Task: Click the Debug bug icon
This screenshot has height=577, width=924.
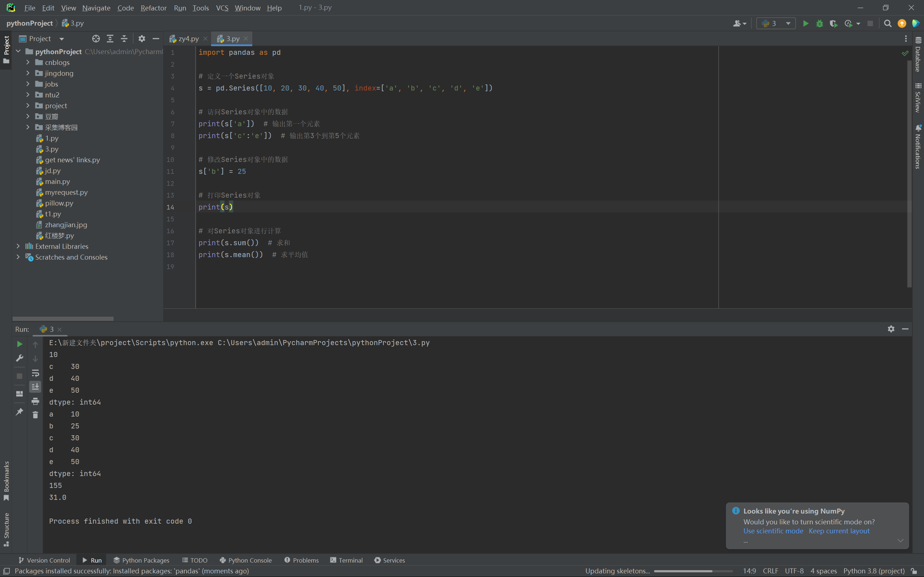Action: 819,24
